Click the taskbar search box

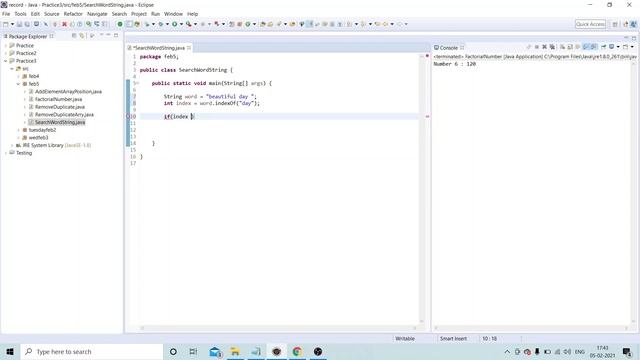click(91, 351)
